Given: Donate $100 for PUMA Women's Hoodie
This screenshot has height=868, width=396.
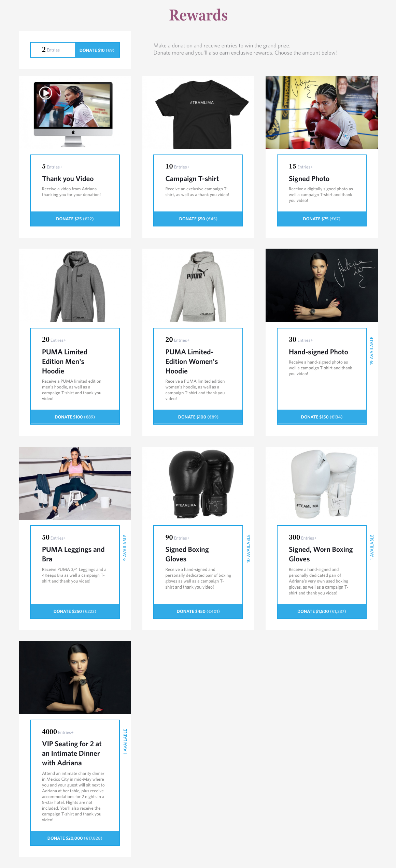Looking at the screenshot, I should pyautogui.click(x=198, y=417).
